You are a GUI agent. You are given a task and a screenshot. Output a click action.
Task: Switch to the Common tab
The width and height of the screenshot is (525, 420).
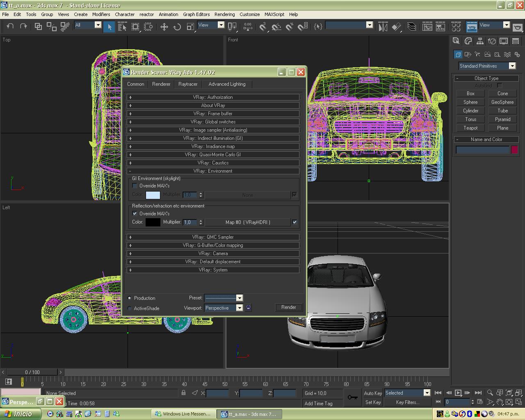pos(135,84)
